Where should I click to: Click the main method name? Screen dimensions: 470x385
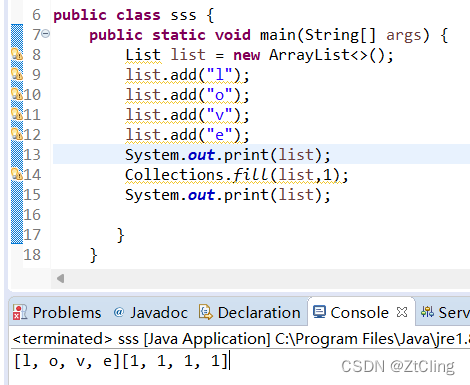coord(278,35)
